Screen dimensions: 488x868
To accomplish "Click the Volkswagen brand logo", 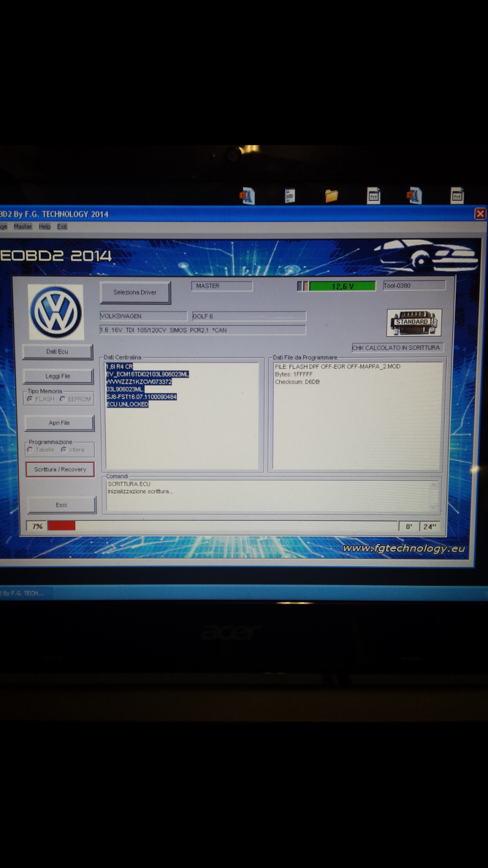I will tap(56, 312).
